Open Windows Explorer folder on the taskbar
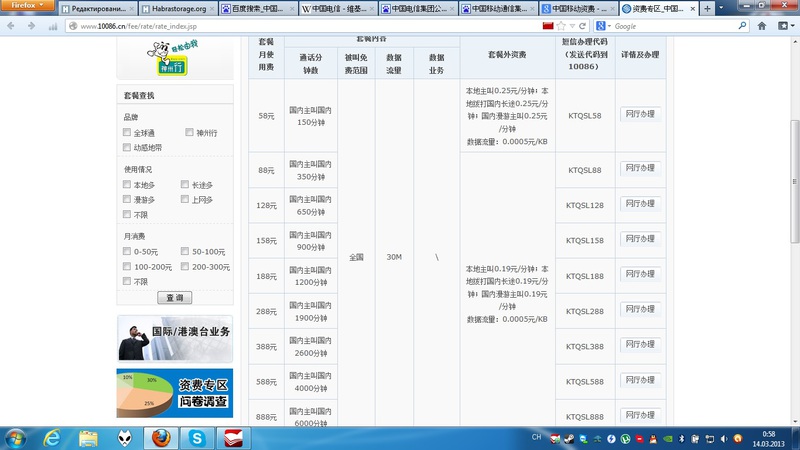Viewport: 800px width, 450px height. coord(88,438)
